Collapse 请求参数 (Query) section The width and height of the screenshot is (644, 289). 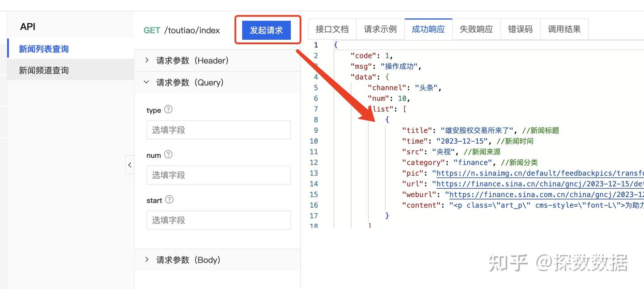(x=147, y=82)
